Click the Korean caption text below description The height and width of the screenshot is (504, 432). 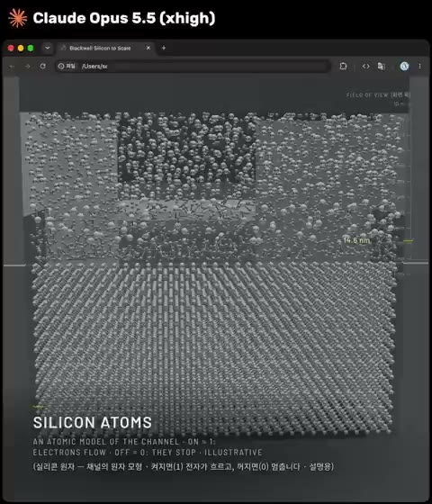pos(184,466)
